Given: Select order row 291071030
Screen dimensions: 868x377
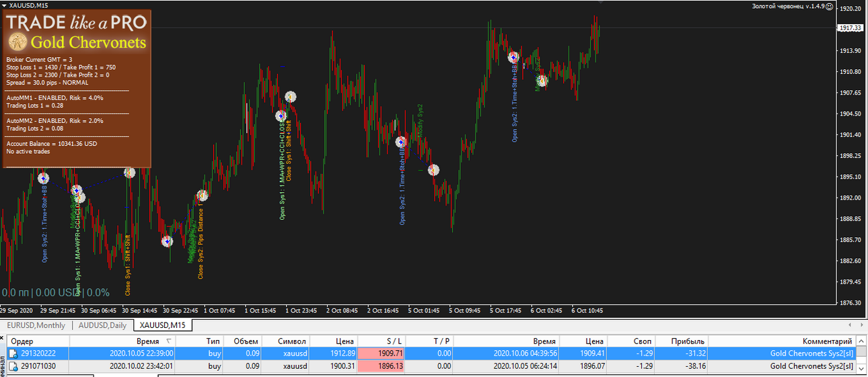Looking at the screenshot, I should (x=431, y=366).
